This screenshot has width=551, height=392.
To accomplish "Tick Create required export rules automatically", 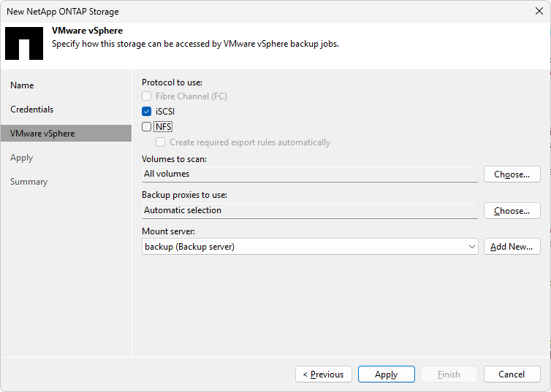I will click(x=161, y=142).
